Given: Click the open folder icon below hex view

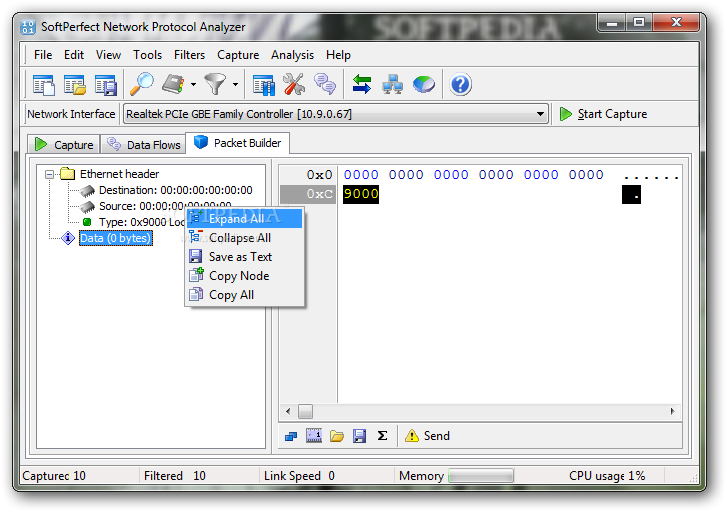Looking at the screenshot, I should [337, 436].
